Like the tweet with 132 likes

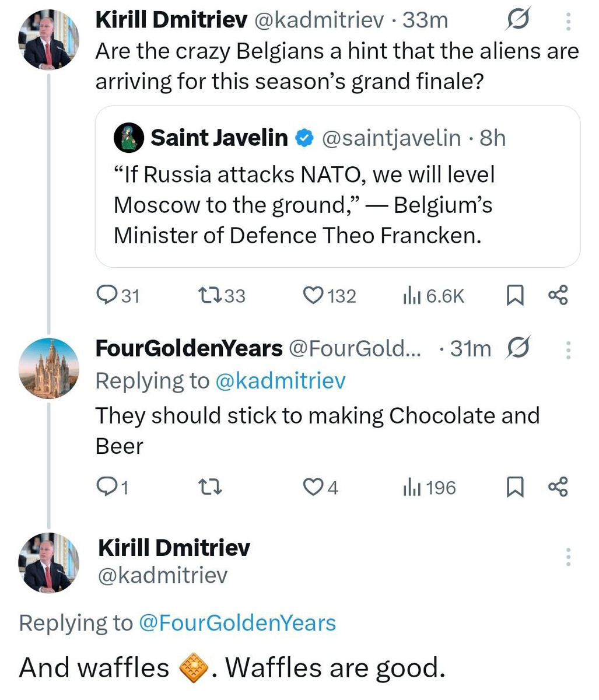[313, 296]
